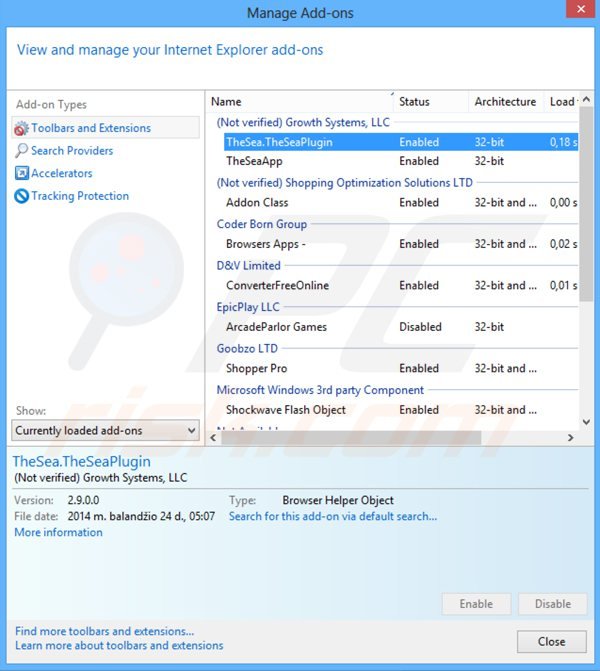Click vertical scrollbar thumb of add-on list

(586, 204)
